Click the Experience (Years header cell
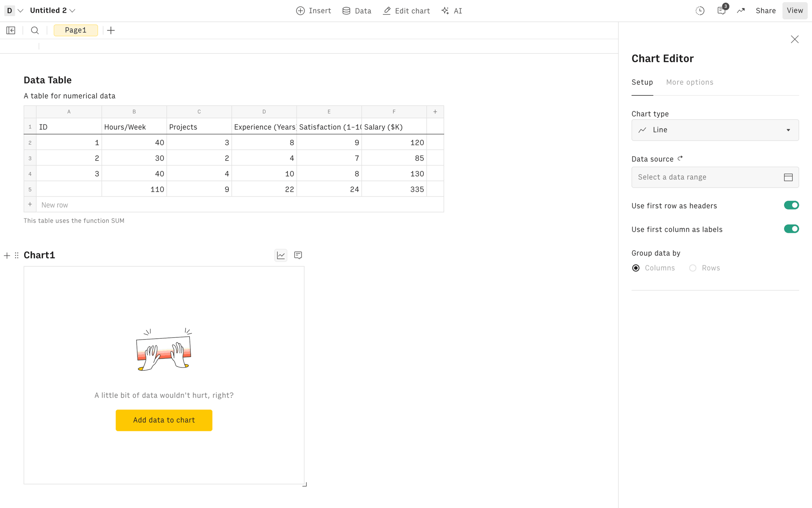 (x=264, y=127)
